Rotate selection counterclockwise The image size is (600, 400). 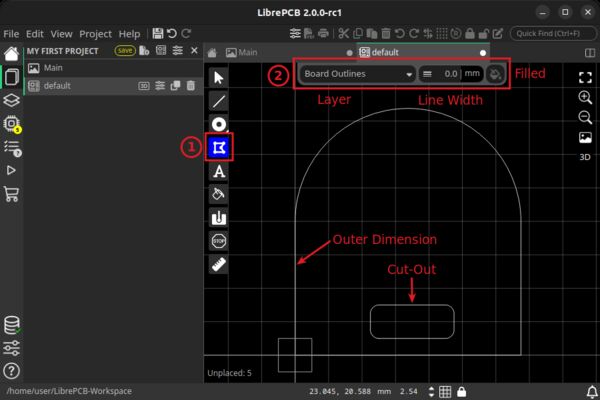400,34
